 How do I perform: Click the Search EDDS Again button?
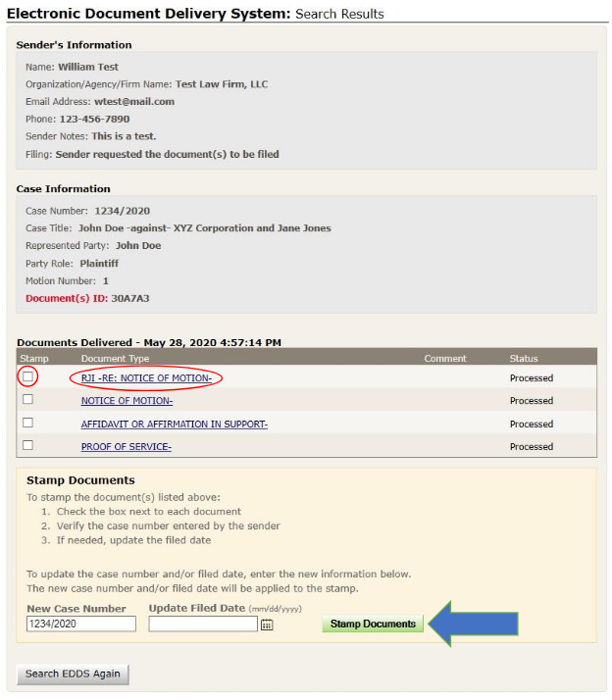click(74, 674)
